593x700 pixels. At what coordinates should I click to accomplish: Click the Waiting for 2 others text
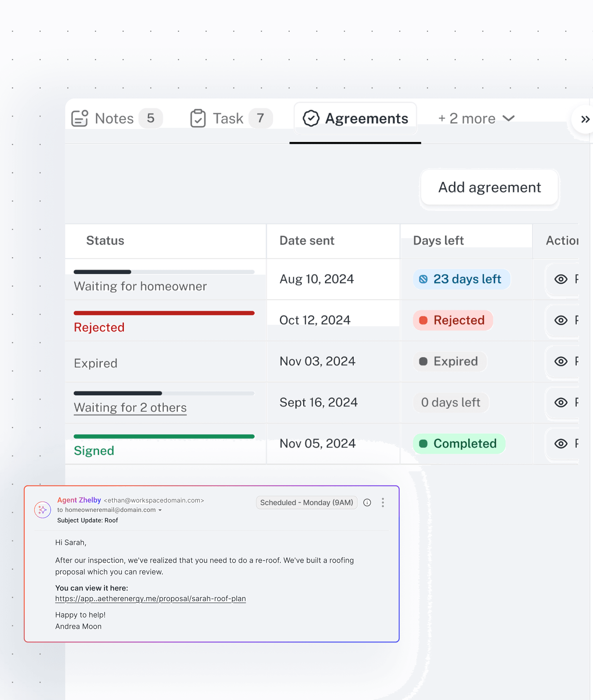click(130, 408)
